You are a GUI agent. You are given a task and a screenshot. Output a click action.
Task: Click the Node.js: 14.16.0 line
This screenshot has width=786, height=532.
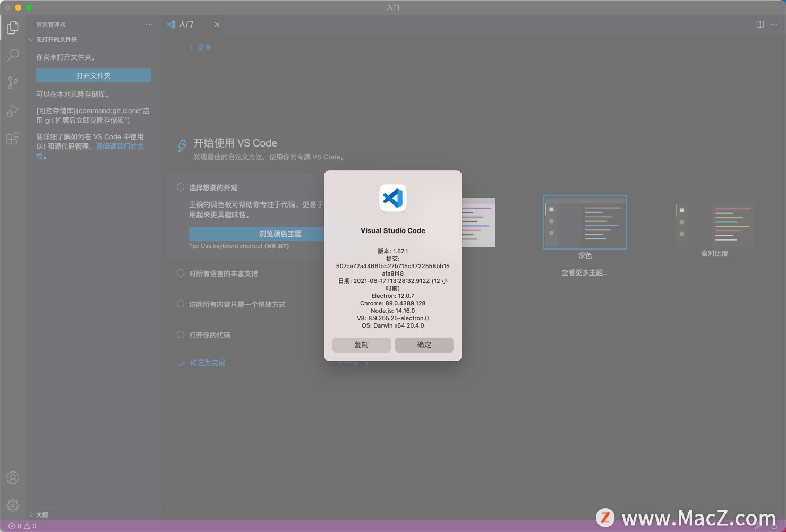[393, 311]
